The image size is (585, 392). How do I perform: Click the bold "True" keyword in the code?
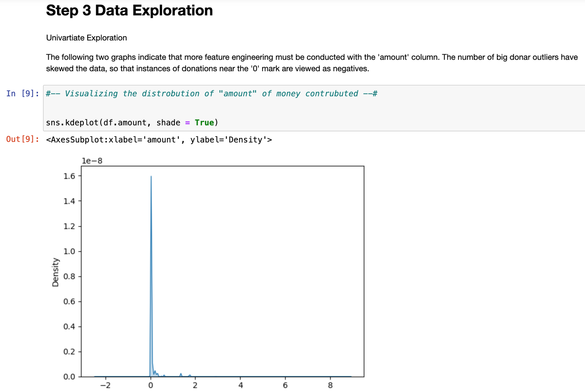pos(204,123)
